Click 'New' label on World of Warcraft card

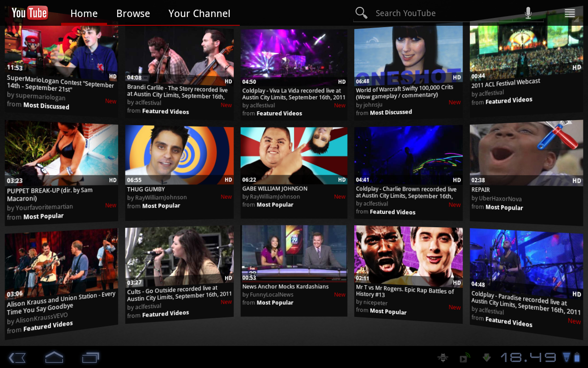click(x=454, y=102)
